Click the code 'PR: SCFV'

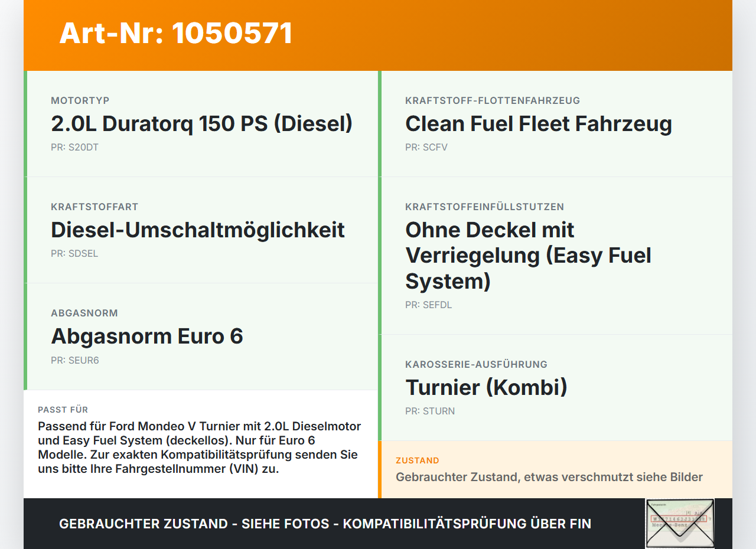(x=426, y=147)
